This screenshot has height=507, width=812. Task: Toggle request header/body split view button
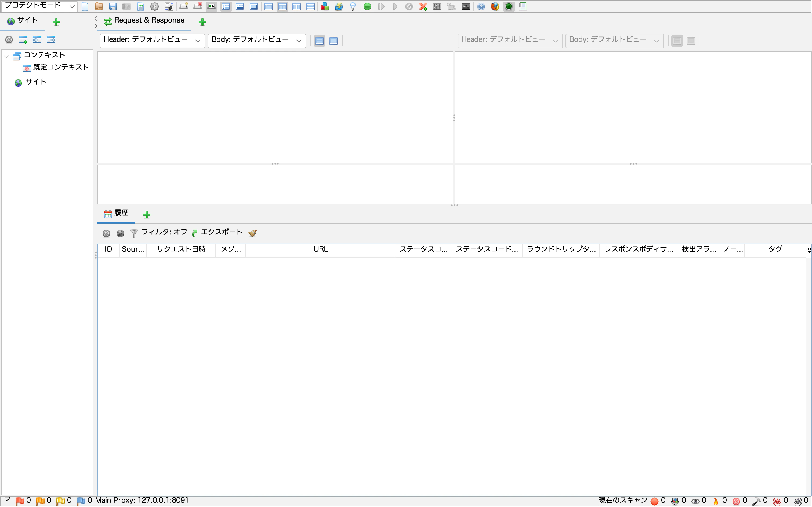[x=320, y=41]
